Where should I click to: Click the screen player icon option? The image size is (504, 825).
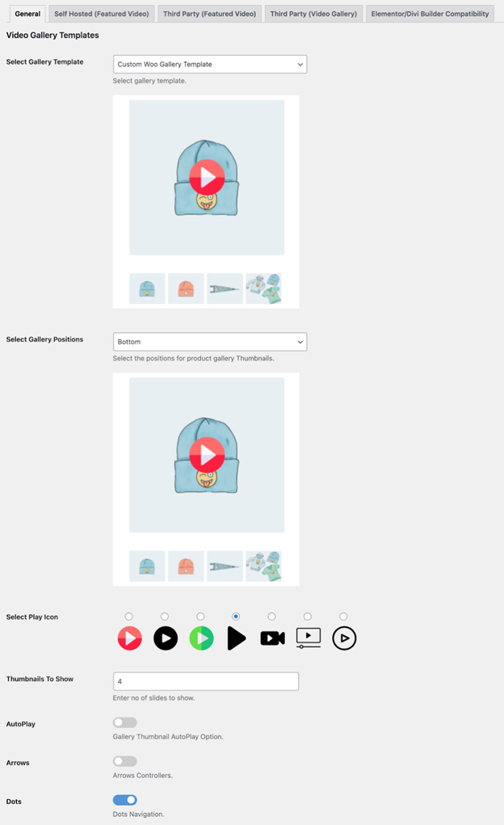click(309, 638)
